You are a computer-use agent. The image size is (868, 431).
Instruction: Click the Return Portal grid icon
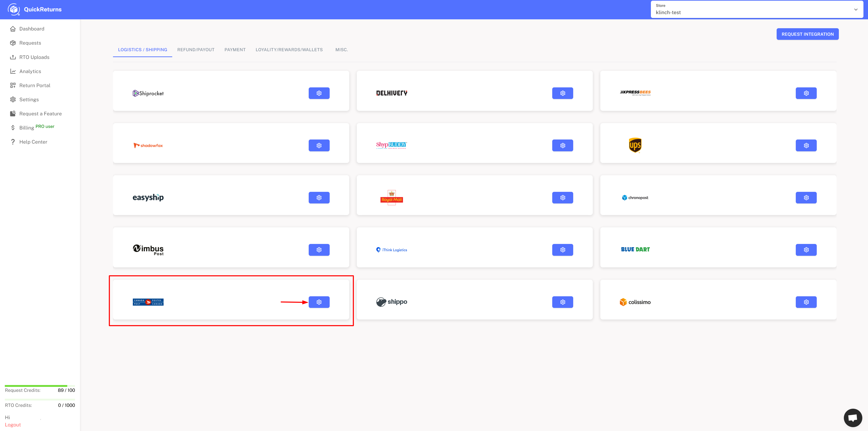[x=13, y=86]
